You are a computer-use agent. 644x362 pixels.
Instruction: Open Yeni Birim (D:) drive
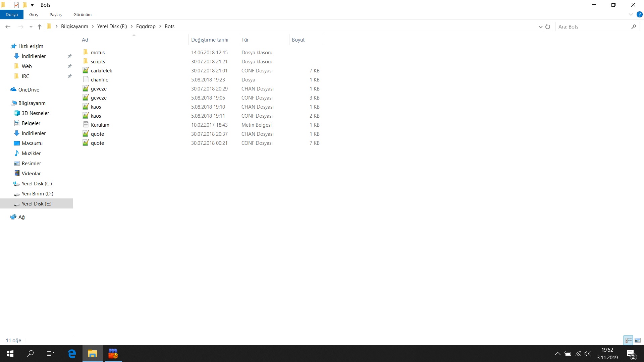point(37,194)
